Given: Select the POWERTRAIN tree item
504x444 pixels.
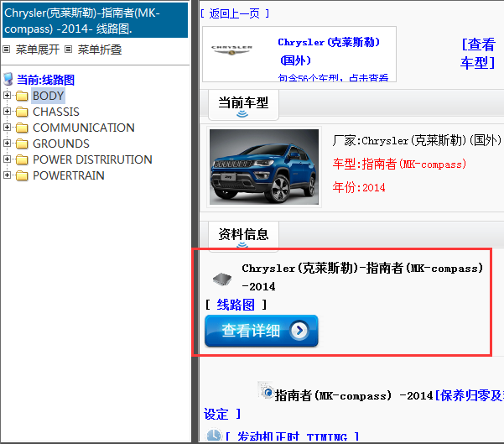Looking at the screenshot, I should click(x=69, y=175).
